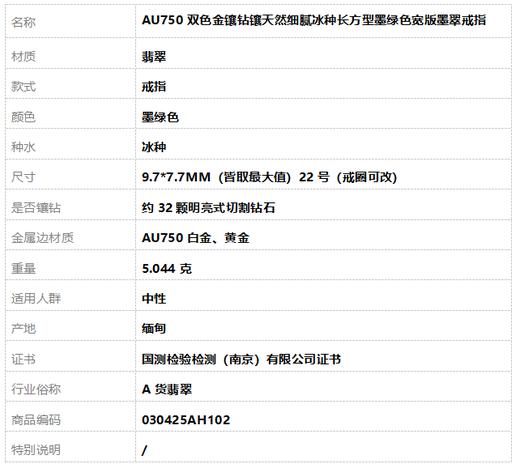The image size is (520, 468).
Task: Click the 重量 label
Action: tap(23, 268)
